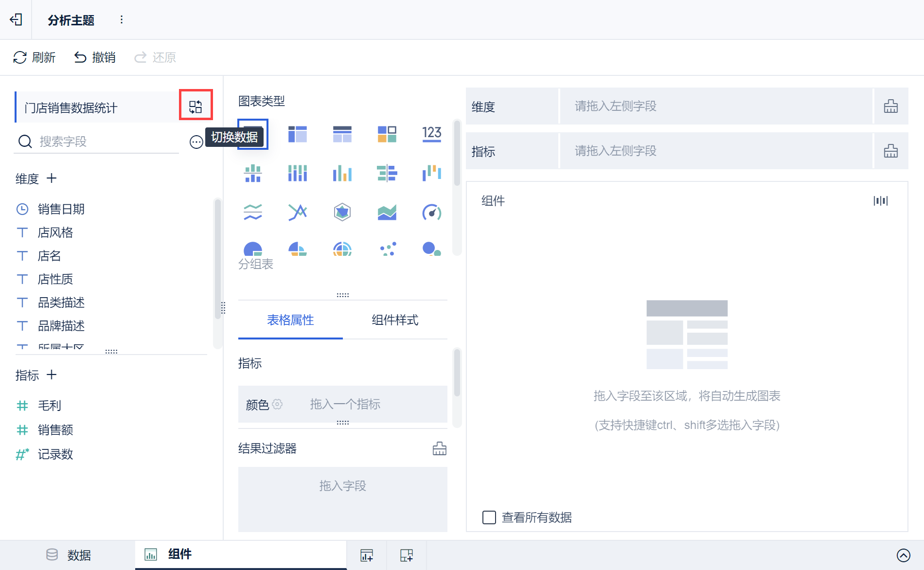Clear the 维度 row with its broom icon

click(891, 106)
